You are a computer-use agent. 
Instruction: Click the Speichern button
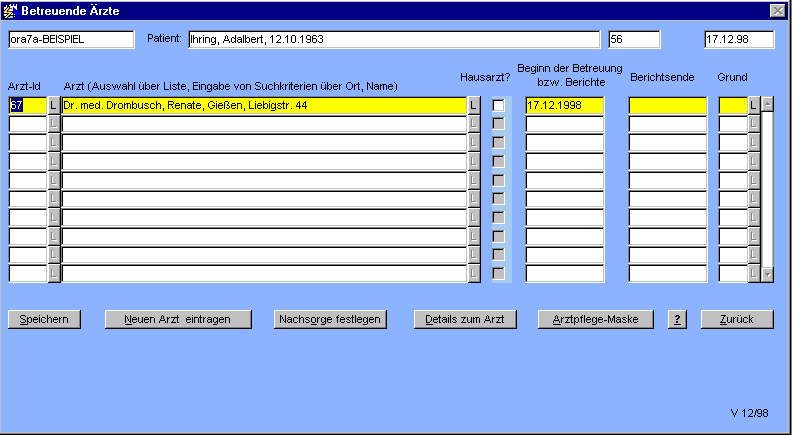pos(44,319)
